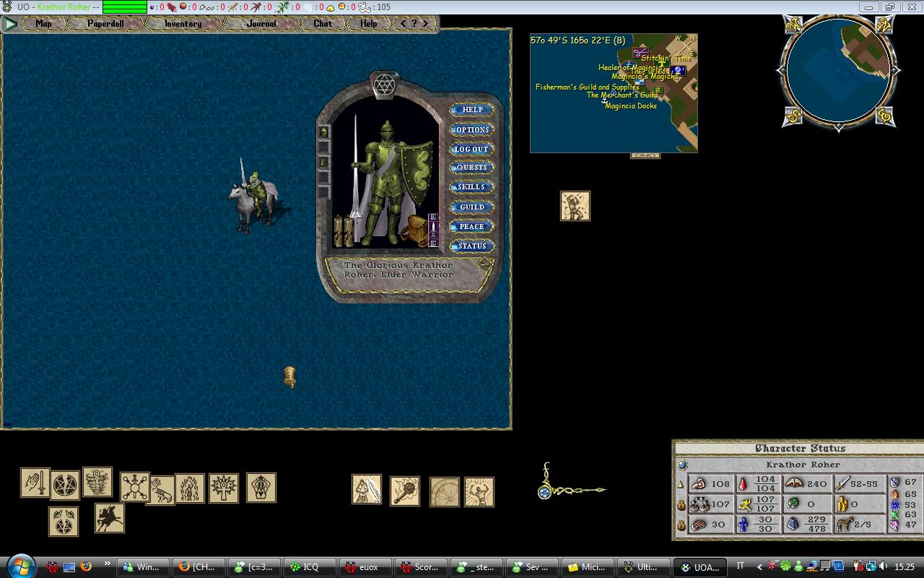Open the Chat menu item

pos(323,23)
